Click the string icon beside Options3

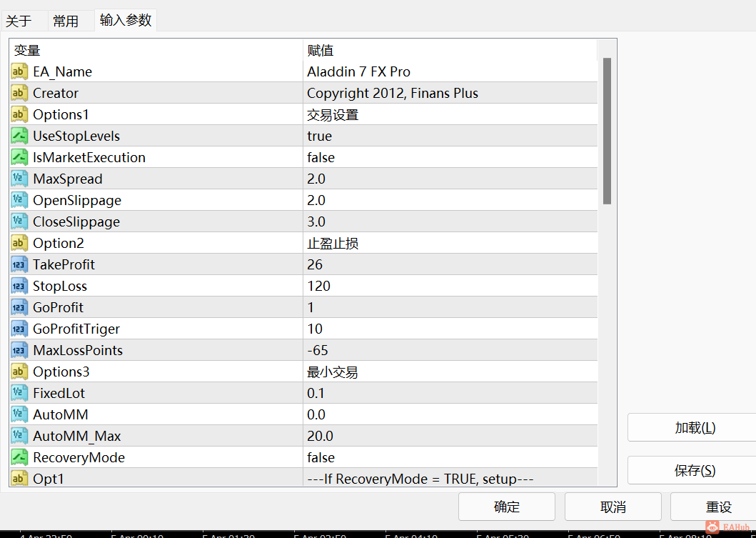pos(19,372)
